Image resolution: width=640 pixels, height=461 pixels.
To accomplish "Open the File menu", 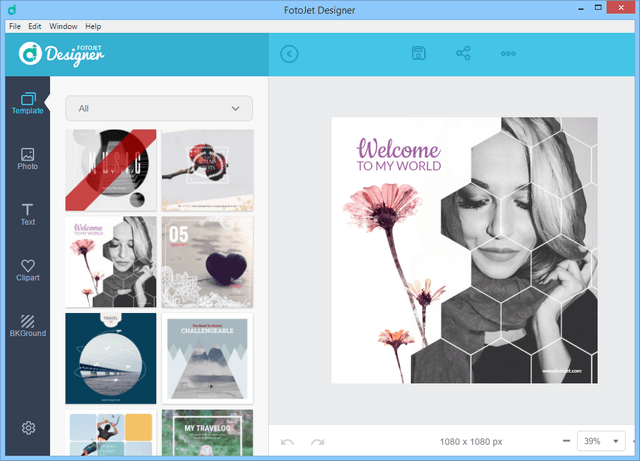I will (14, 25).
